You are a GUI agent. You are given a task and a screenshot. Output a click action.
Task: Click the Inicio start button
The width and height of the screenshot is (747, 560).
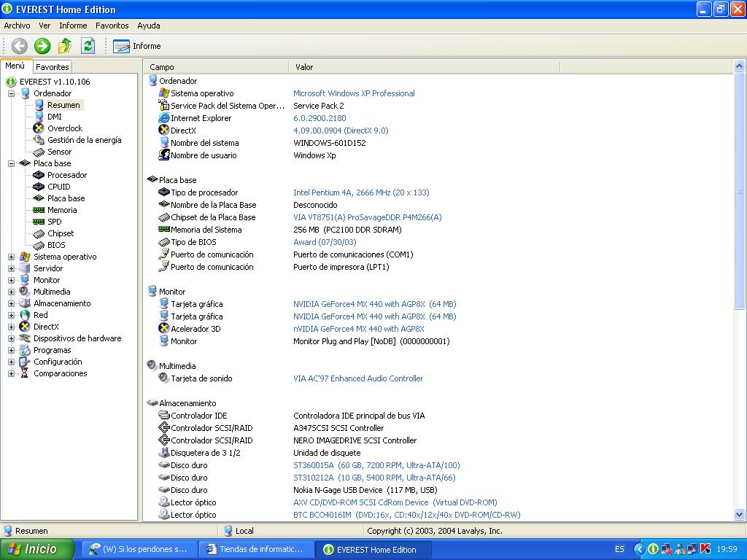[36, 549]
